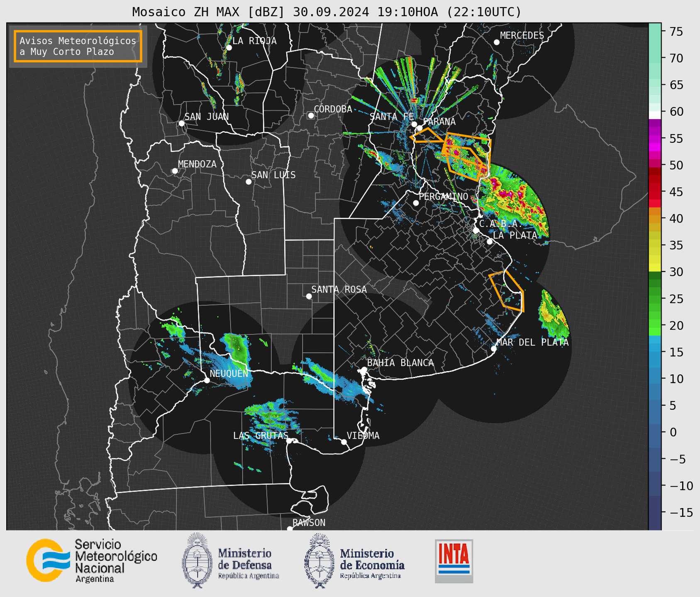Click the orange warning polygon near Mar del Plata coast
This screenshot has height=597, width=700.
(x=507, y=291)
